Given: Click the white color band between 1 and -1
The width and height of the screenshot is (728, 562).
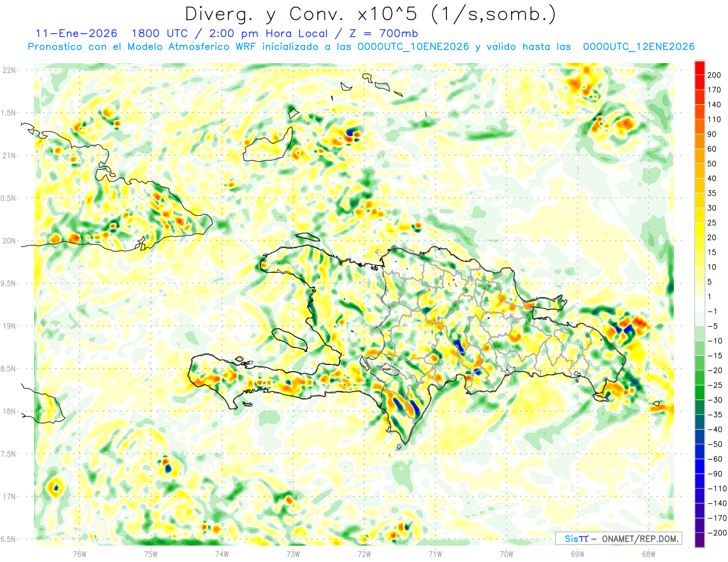Looking at the screenshot, I should point(699,304).
